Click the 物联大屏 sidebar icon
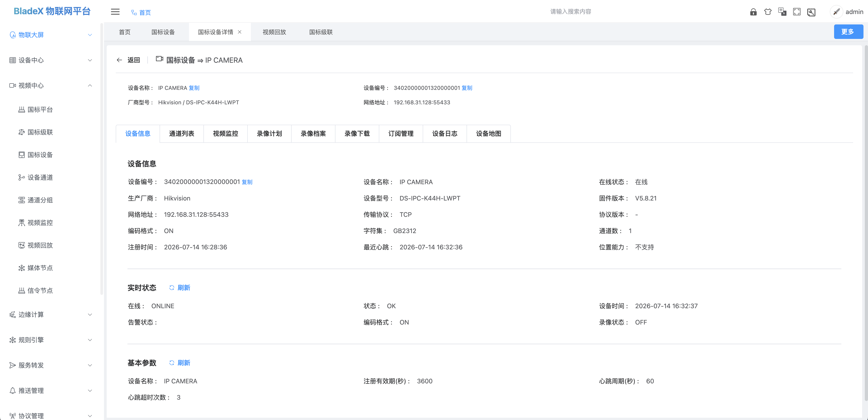This screenshot has width=868, height=420. coord(12,35)
